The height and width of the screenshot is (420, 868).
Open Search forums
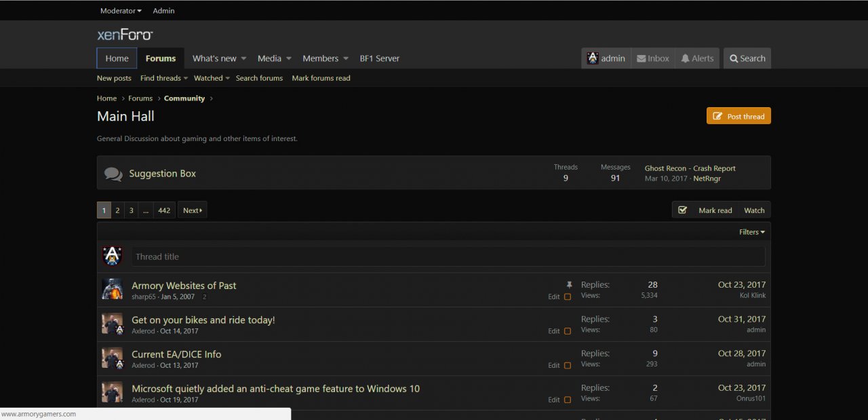tap(259, 78)
